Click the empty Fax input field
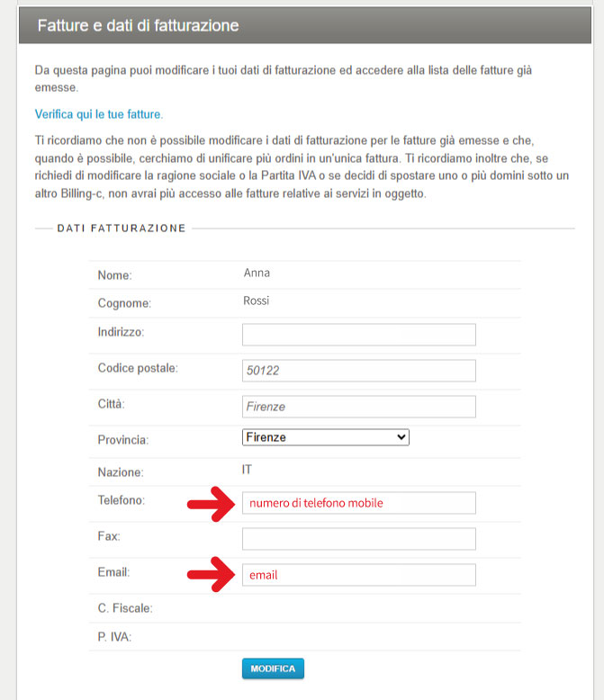Image resolution: width=604 pixels, height=700 pixels. [x=358, y=539]
